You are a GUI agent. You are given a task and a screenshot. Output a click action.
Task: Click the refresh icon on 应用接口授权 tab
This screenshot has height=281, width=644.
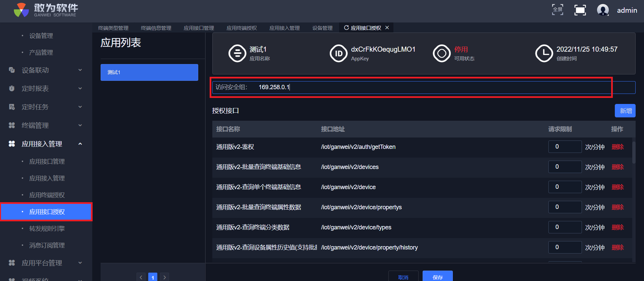(x=346, y=28)
